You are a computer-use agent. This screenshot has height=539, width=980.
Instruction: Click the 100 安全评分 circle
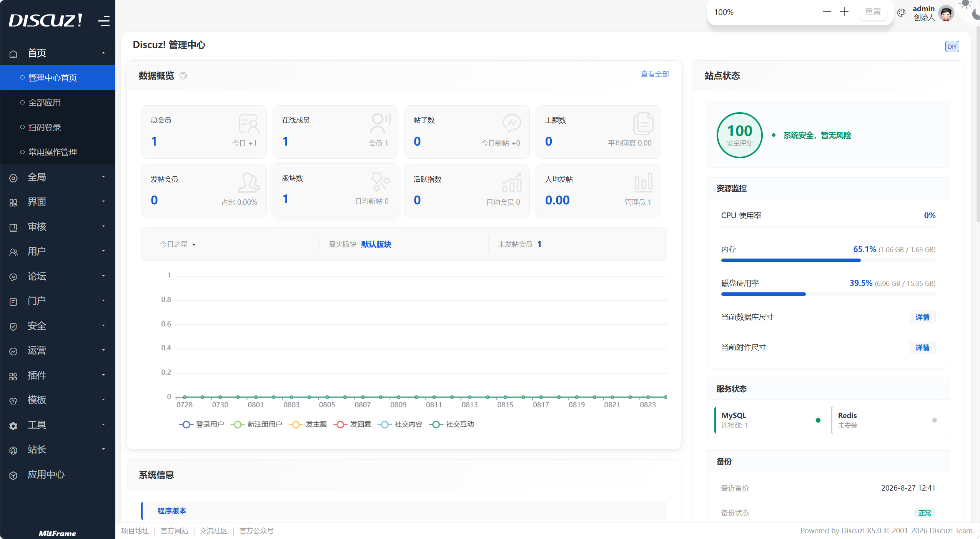[739, 135]
